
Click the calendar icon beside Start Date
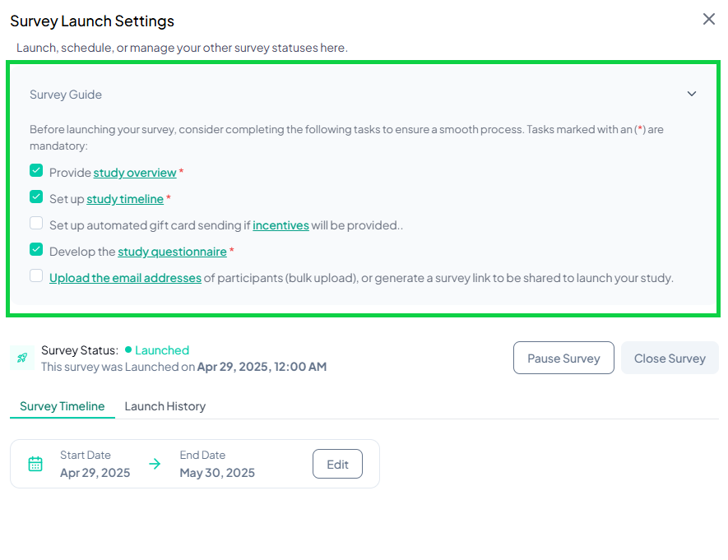pos(35,464)
